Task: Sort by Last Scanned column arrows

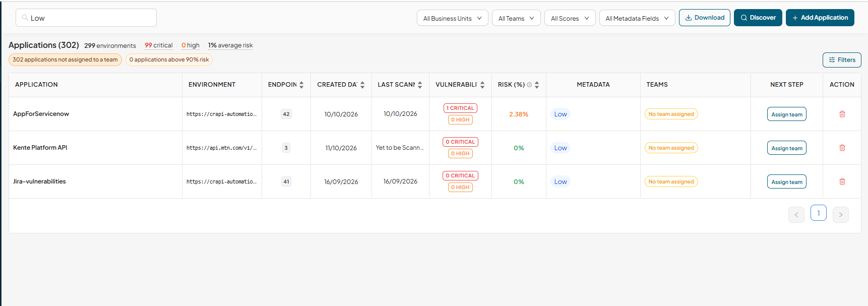Action: point(420,85)
